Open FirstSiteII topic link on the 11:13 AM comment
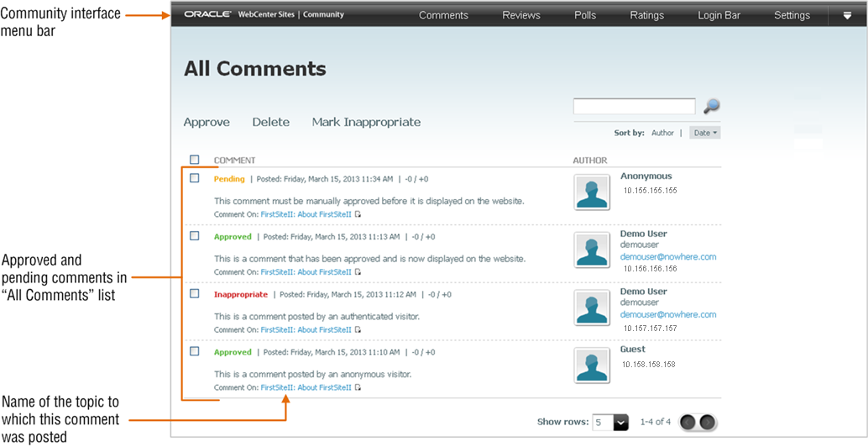The width and height of the screenshot is (868, 447). 306,272
